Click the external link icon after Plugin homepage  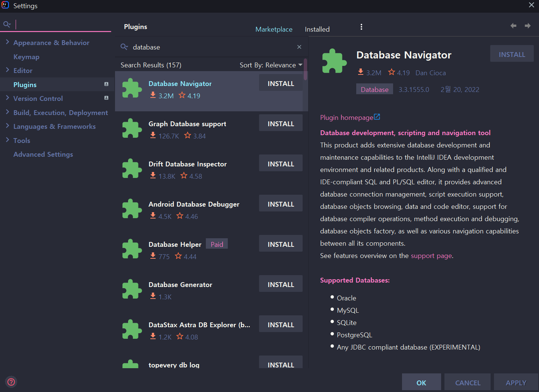point(377,117)
